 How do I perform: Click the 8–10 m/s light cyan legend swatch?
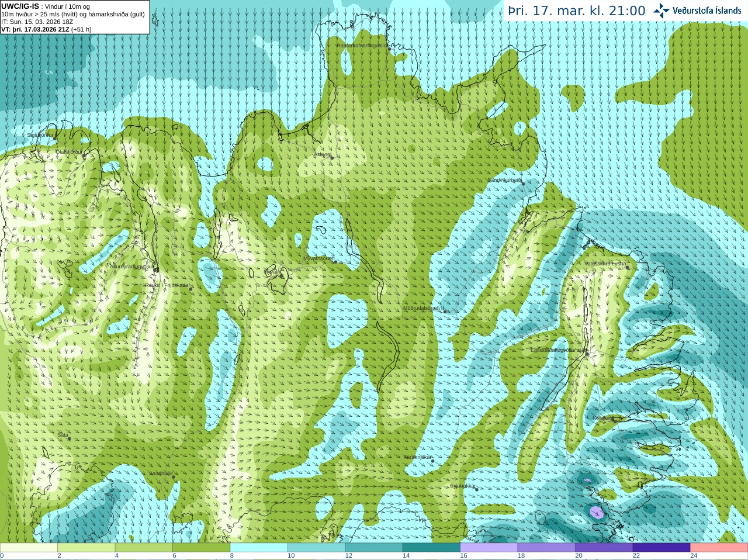click(259, 548)
